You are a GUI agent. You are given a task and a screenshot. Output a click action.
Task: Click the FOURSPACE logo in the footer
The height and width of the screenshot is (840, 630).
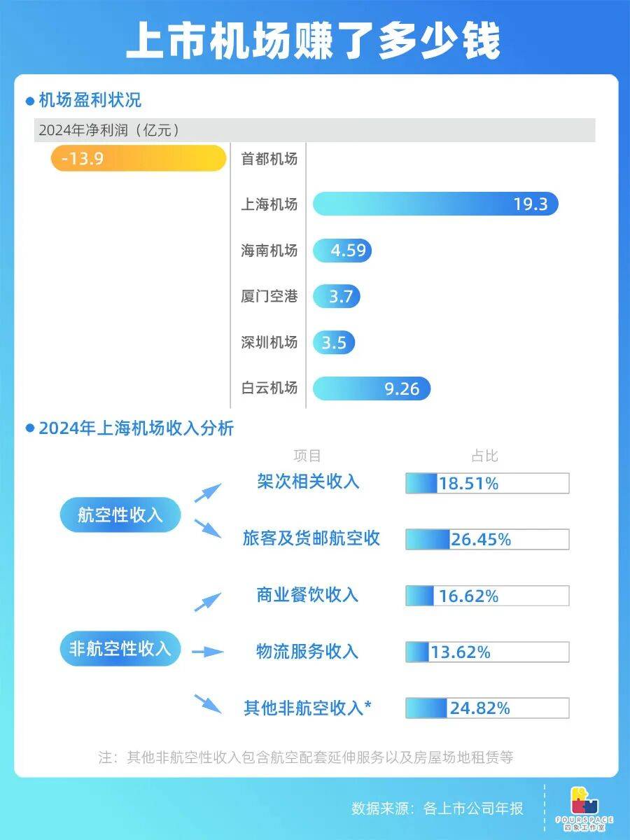coord(584,807)
